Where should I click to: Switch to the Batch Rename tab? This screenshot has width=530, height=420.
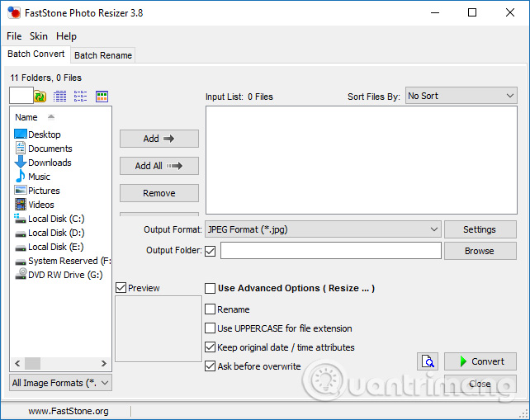(103, 55)
